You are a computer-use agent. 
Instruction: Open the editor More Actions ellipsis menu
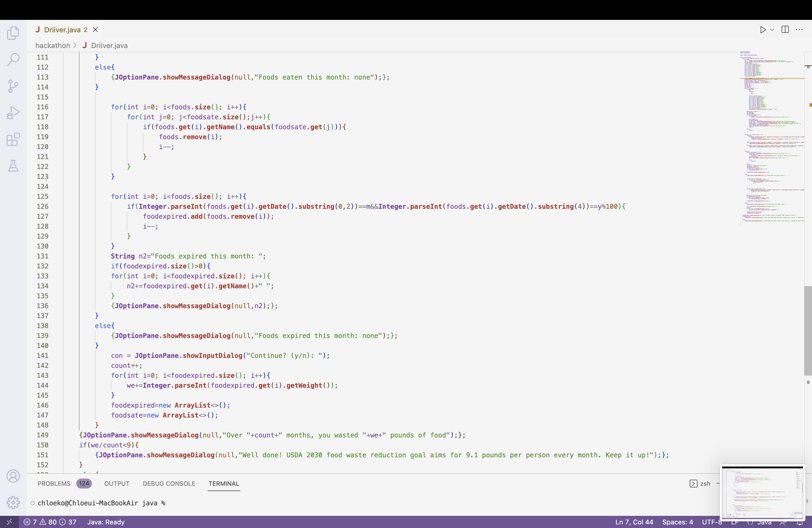click(x=799, y=30)
